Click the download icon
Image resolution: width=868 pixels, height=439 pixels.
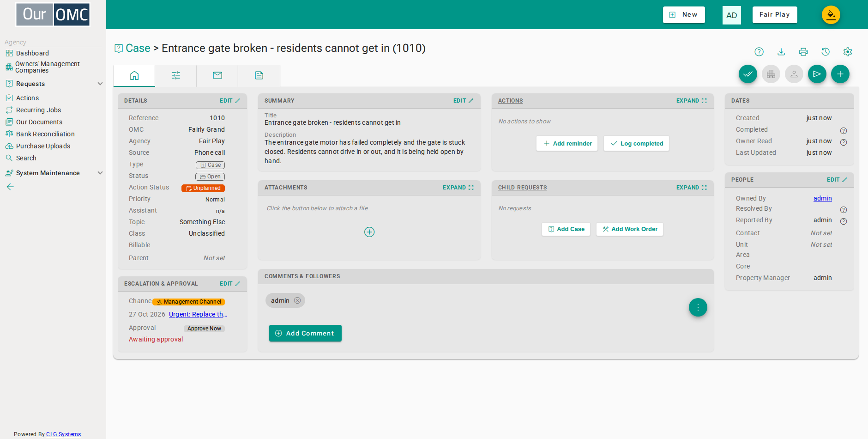pyautogui.click(x=781, y=52)
